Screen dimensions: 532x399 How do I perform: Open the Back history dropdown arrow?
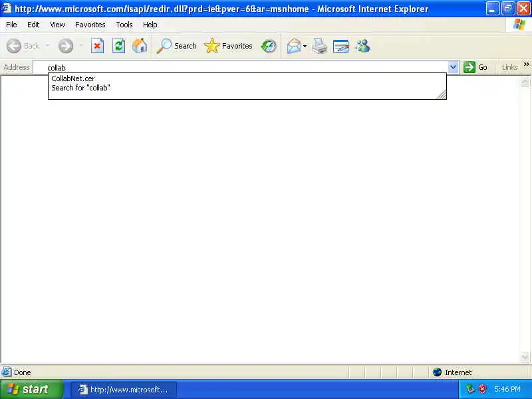click(47, 46)
